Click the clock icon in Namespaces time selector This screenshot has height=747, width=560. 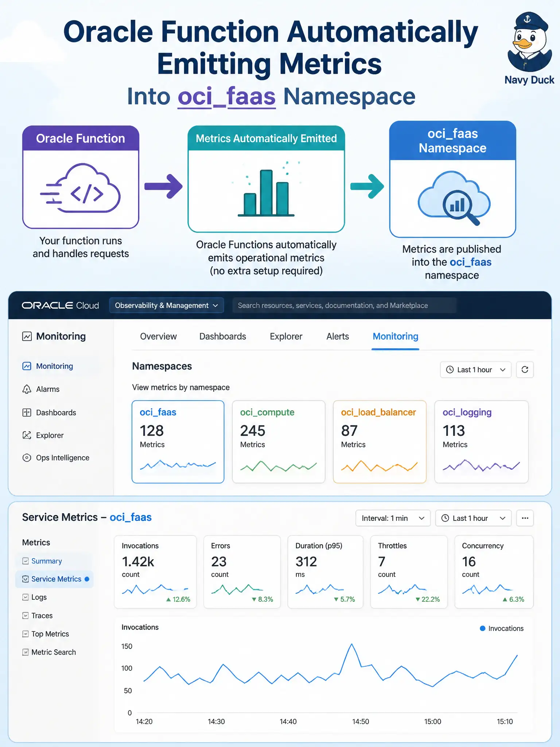[x=450, y=370]
